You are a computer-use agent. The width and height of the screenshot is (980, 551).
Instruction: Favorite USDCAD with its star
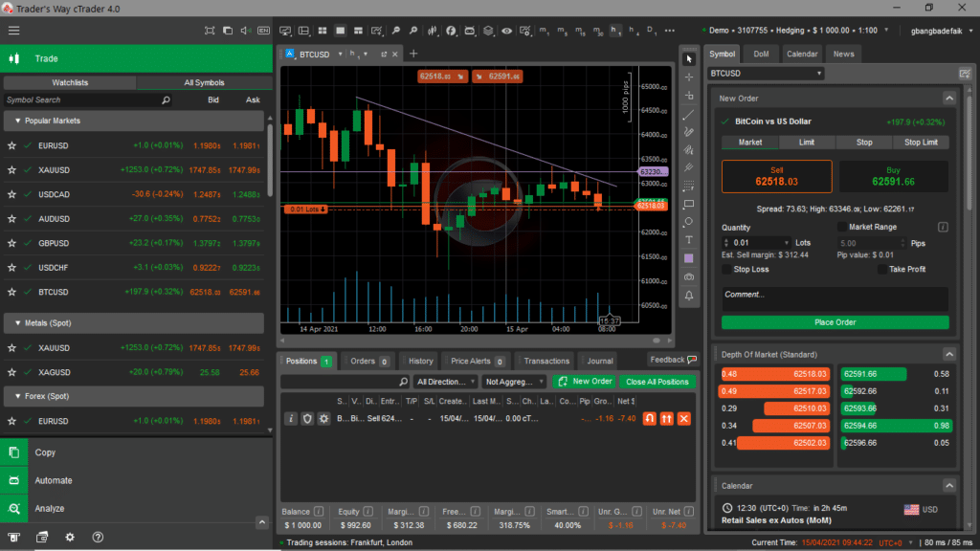[x=11, y=194]
